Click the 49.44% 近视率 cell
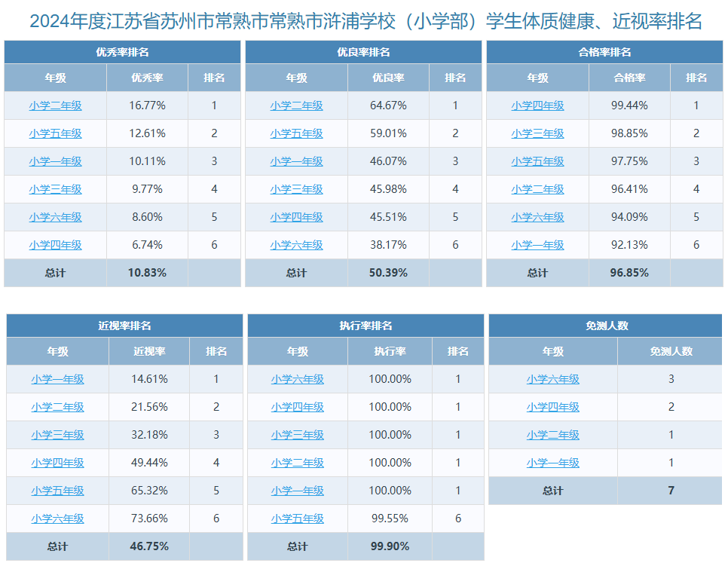The width and height of the screenshot is (728, 569). (x=149, y=463)
